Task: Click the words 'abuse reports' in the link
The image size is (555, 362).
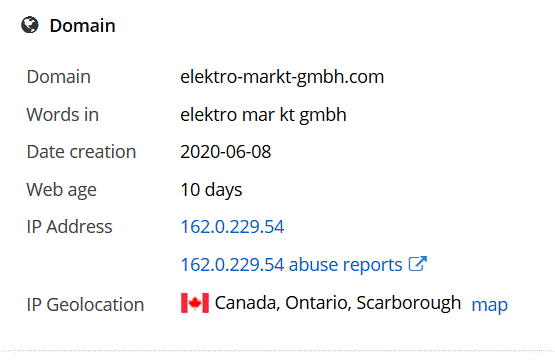Action: [345, 264]
